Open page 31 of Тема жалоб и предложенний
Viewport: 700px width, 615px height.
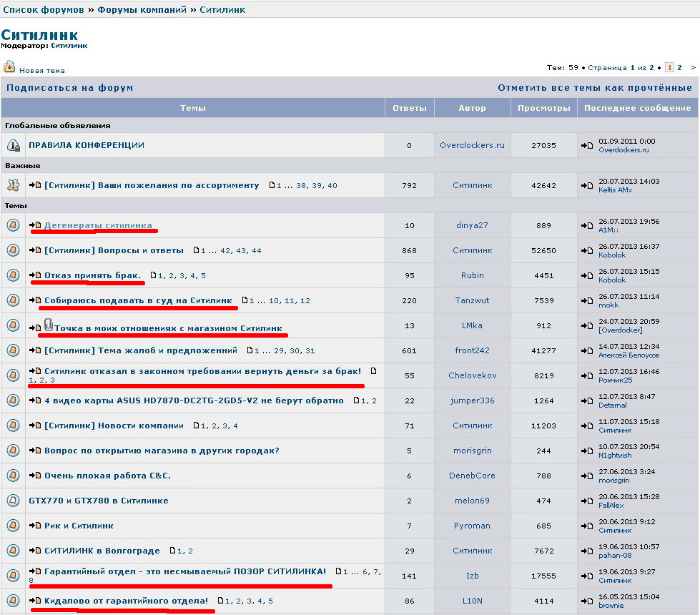click(310, 350)
